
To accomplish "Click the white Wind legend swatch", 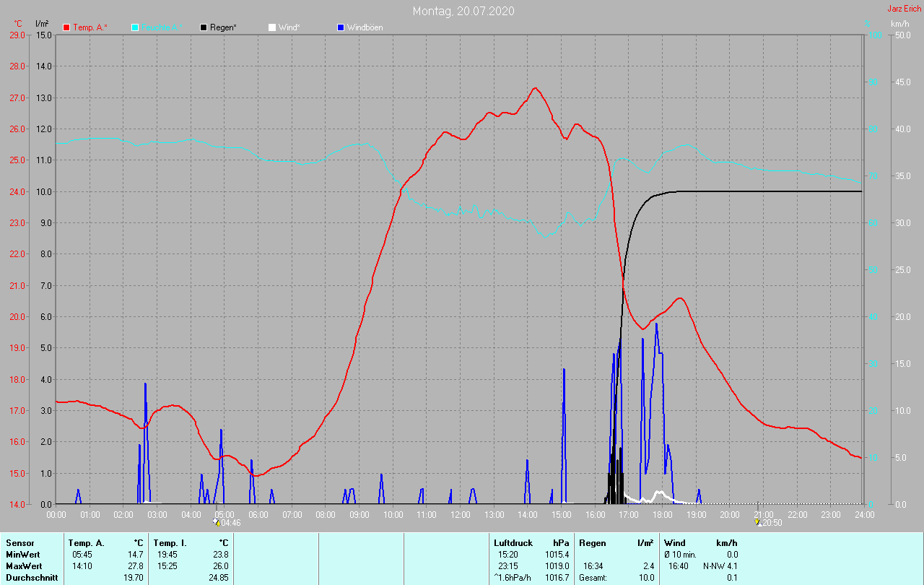I will pos(271,27).
